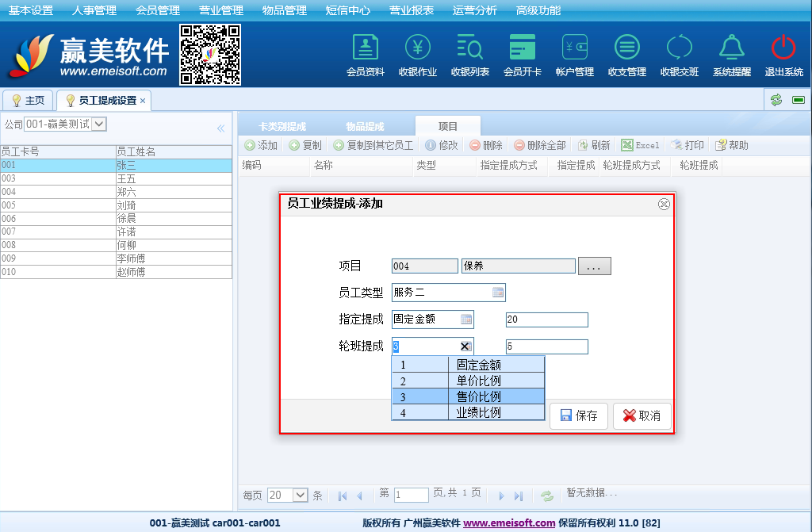Click the 保存 save button

coord(579,416)
